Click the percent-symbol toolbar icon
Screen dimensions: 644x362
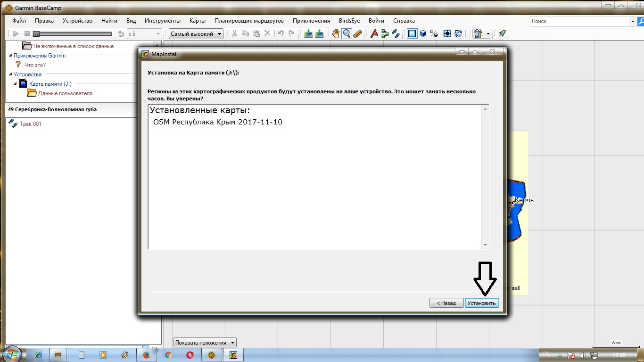click(x=434, y=33)
